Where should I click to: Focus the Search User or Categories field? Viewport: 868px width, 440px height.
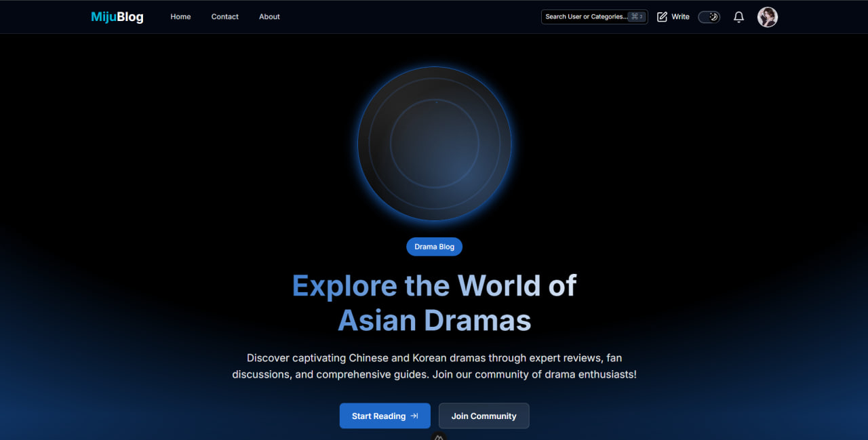594,17
